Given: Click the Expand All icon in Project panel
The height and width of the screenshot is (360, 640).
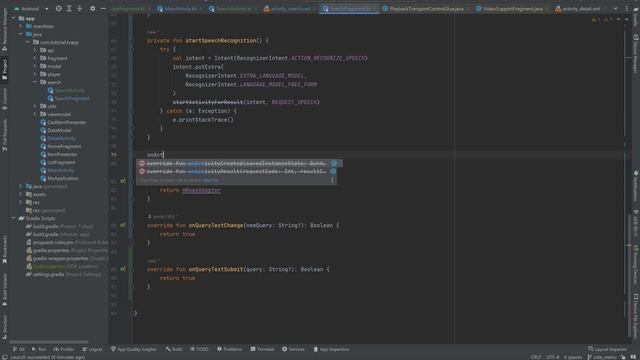Looking at the screenshot, I should (x=69, y=9).
